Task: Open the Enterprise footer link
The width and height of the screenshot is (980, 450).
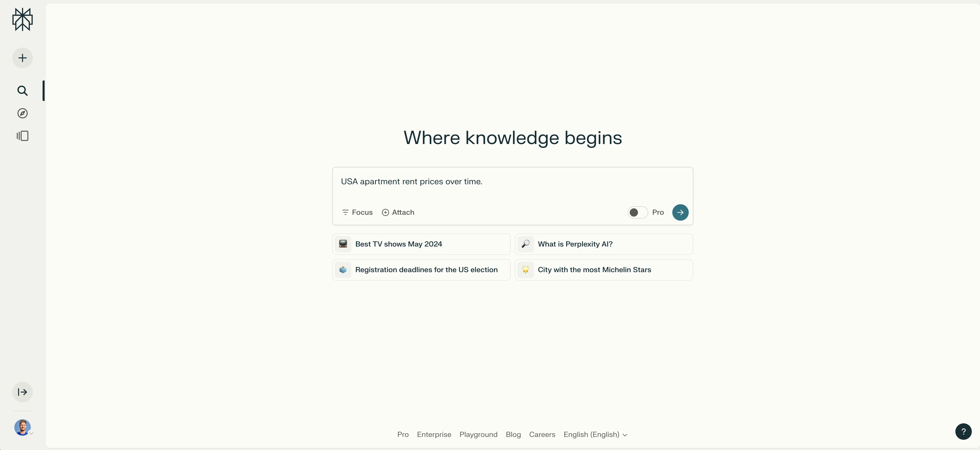Action: point(434,434)
